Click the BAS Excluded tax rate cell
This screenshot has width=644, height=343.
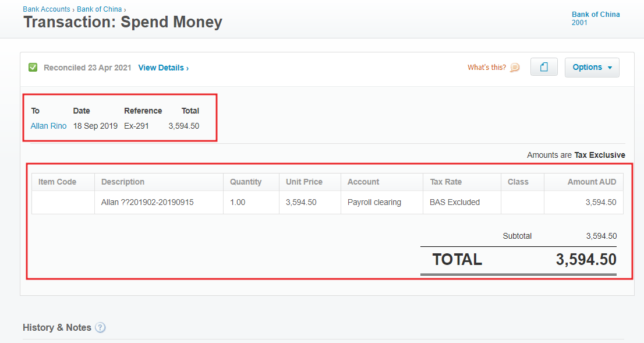pyautogui.click(x=462, y=202)
